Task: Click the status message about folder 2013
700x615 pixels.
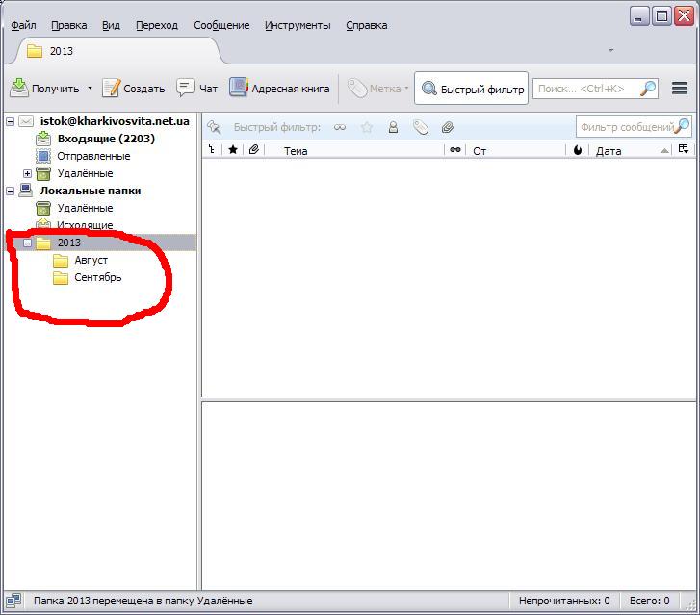Action: point(143,601)
